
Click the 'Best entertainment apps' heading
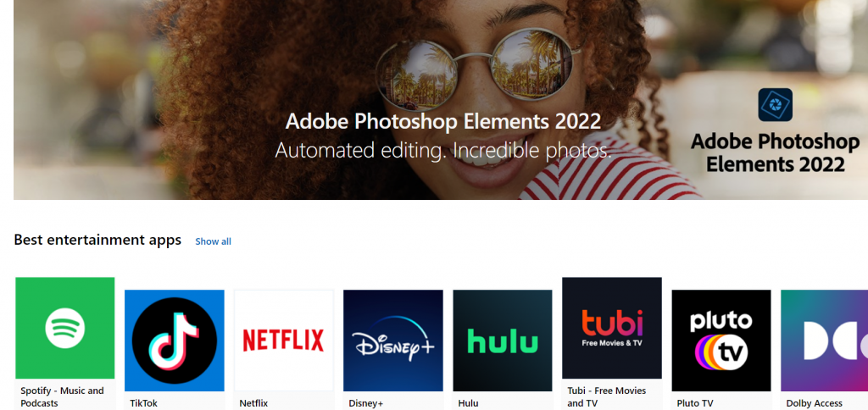click(x=97, y=240)
